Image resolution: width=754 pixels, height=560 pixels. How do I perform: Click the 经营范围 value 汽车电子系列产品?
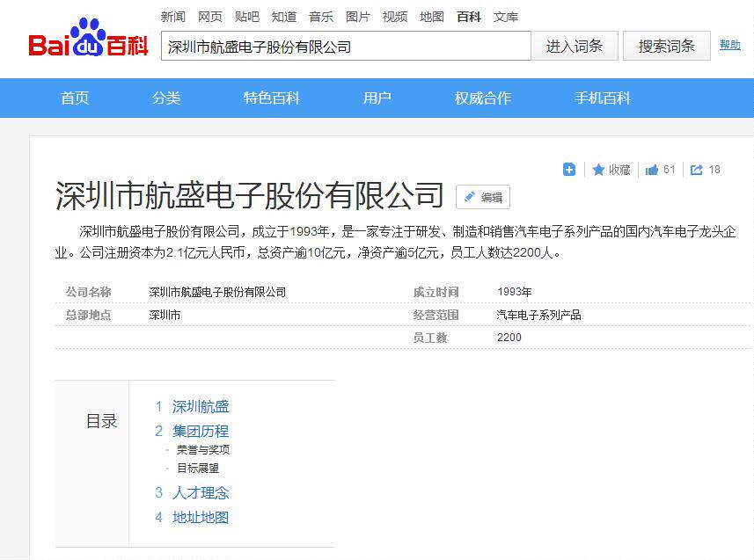click(539, 315)
